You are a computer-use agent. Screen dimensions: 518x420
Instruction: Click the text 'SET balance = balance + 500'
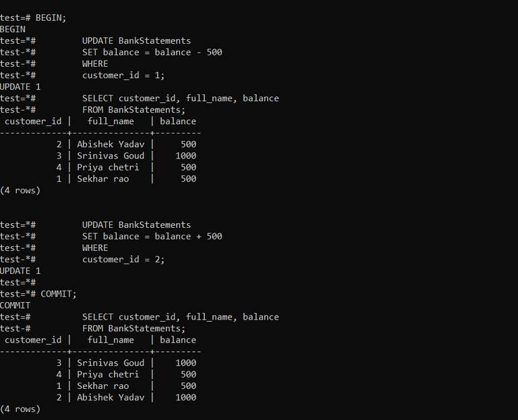pyautogui.click(x=152, y=237)
